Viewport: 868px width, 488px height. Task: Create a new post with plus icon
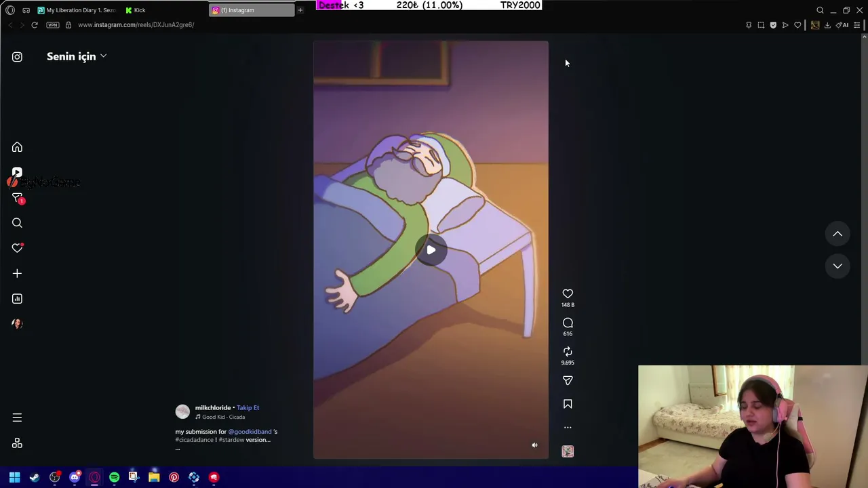(17, 273)
